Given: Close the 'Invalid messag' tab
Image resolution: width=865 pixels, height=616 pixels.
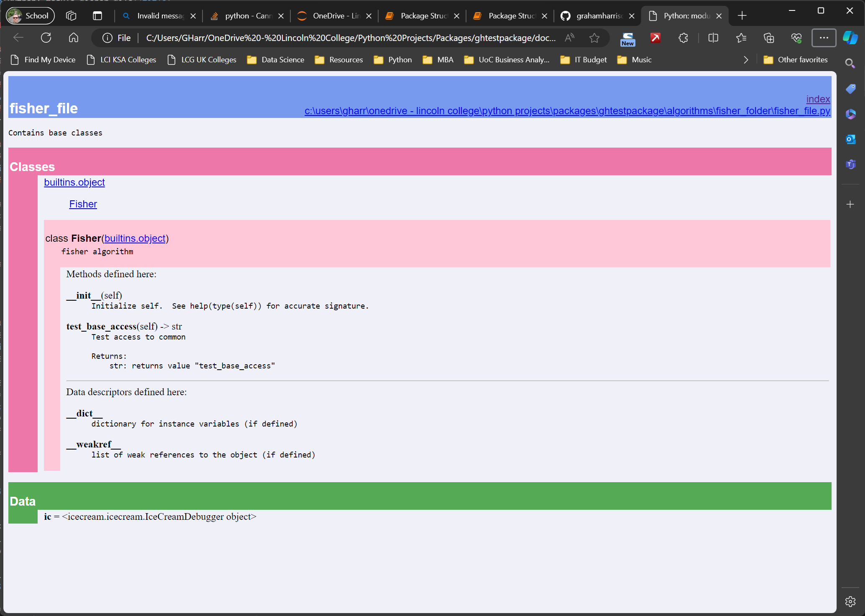Looking at the screenshot, I should pos(193,16).
